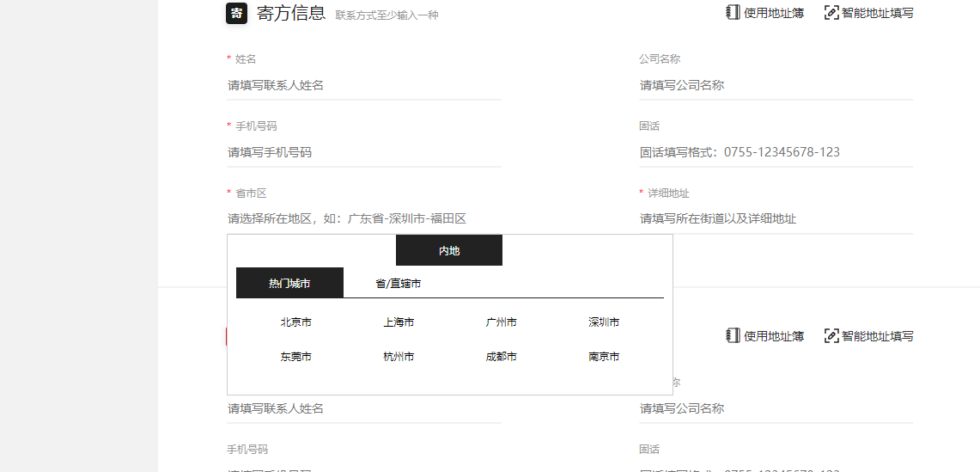Click the smart address fill icon for sender
Screen dimensions: 980x472
point(831,13)
